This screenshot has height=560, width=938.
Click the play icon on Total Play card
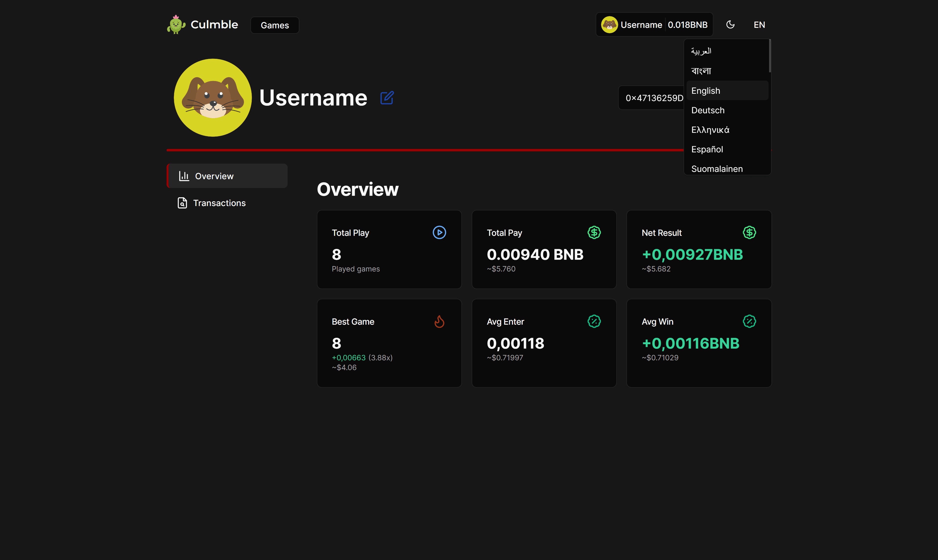pos(439,232)
